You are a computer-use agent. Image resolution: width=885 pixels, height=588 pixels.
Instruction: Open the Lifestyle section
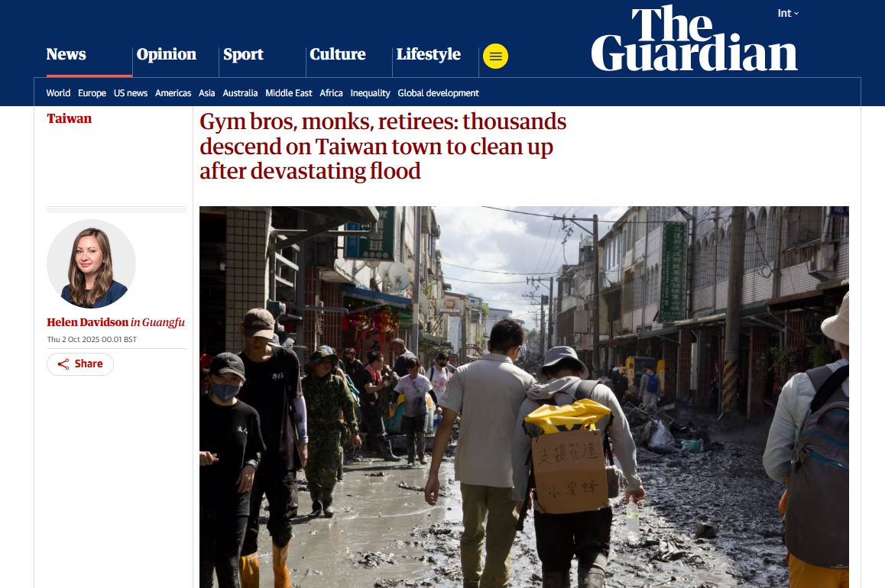[429, 54]
